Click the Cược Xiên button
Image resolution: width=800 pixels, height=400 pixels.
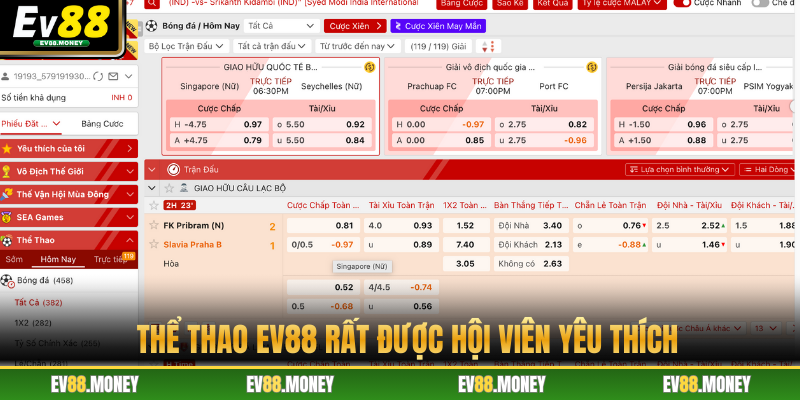tap(355, 26)
